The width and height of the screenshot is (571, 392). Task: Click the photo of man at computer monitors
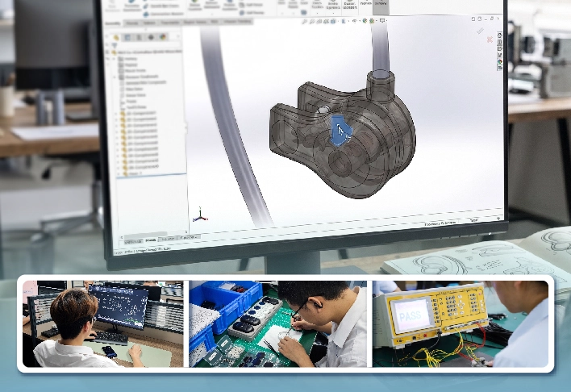pos(103,323)
